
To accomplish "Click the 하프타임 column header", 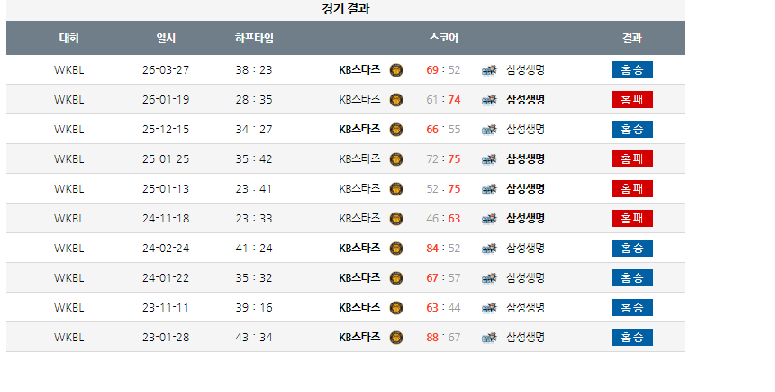I will [x=254, y=38].
